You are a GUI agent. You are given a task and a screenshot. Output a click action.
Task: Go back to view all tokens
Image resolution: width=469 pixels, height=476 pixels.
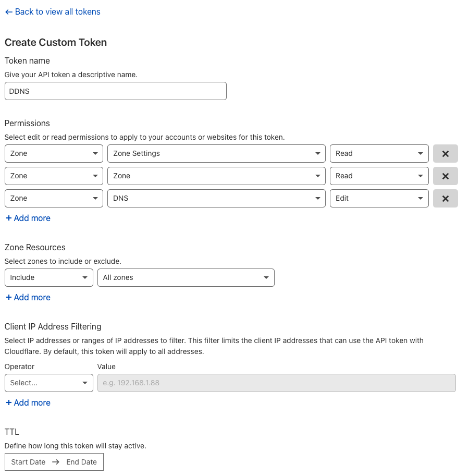53,11
